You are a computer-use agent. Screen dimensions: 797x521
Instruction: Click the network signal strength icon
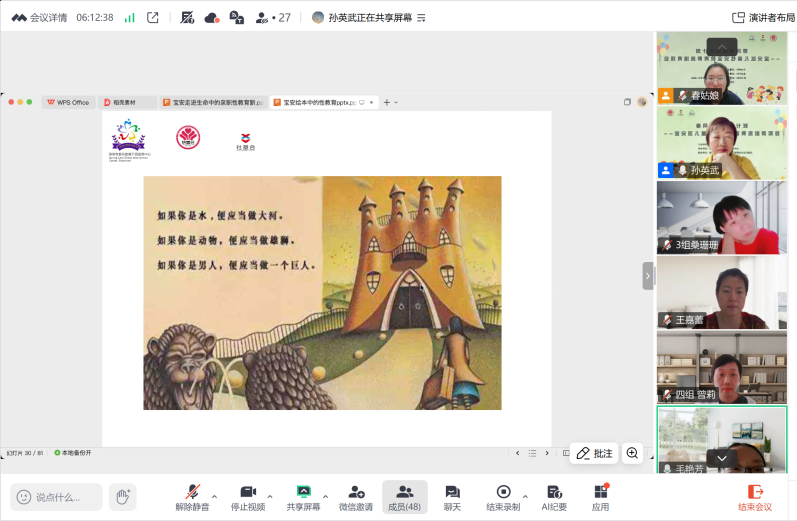click(129, 17)
